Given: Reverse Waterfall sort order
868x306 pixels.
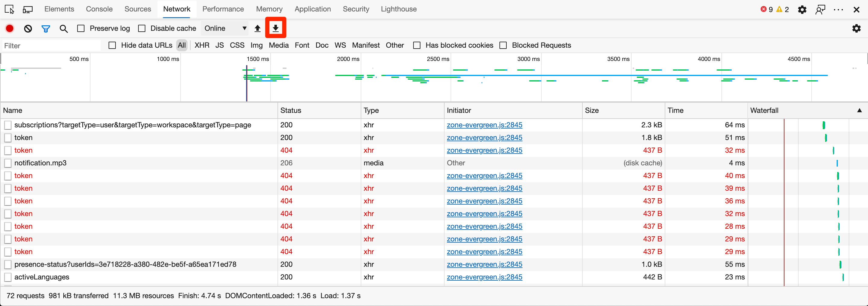Looking at the screenshot, I should pos(860,110).
